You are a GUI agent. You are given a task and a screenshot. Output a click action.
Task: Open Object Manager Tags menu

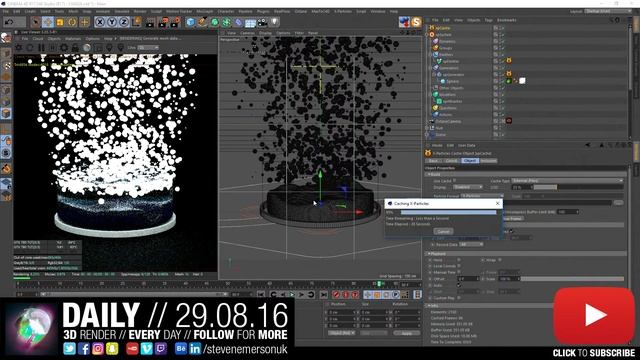click(x=489, y=20)
